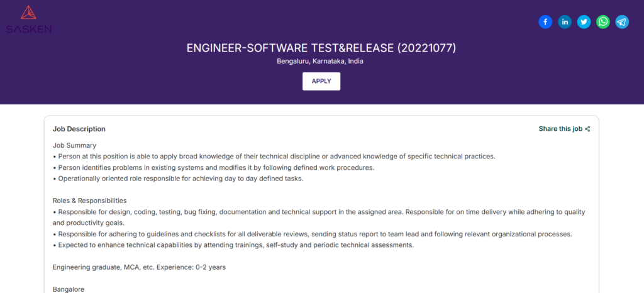Share the job via Telegram
The width and height of the screenshot is (644, 293).
click(622, 22)
